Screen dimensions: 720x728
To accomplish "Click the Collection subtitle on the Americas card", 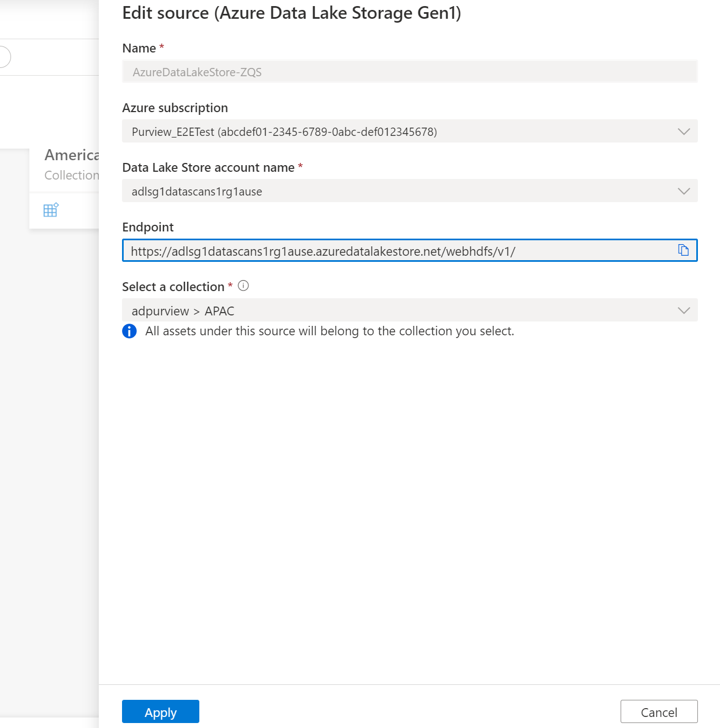I will [x=72, y=175].
